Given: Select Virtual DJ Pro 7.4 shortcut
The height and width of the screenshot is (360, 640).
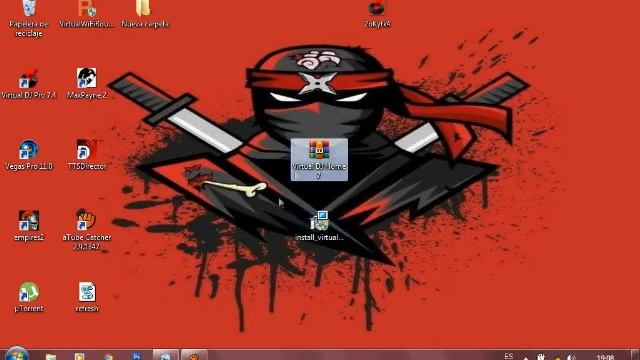Looking at the screenshot, I should (x=29, y=84).
